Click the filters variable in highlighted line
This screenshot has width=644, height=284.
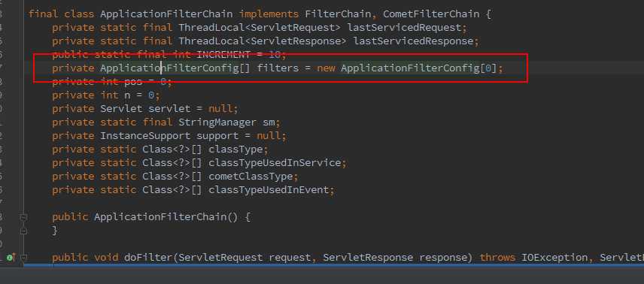[x=278, y=68]
